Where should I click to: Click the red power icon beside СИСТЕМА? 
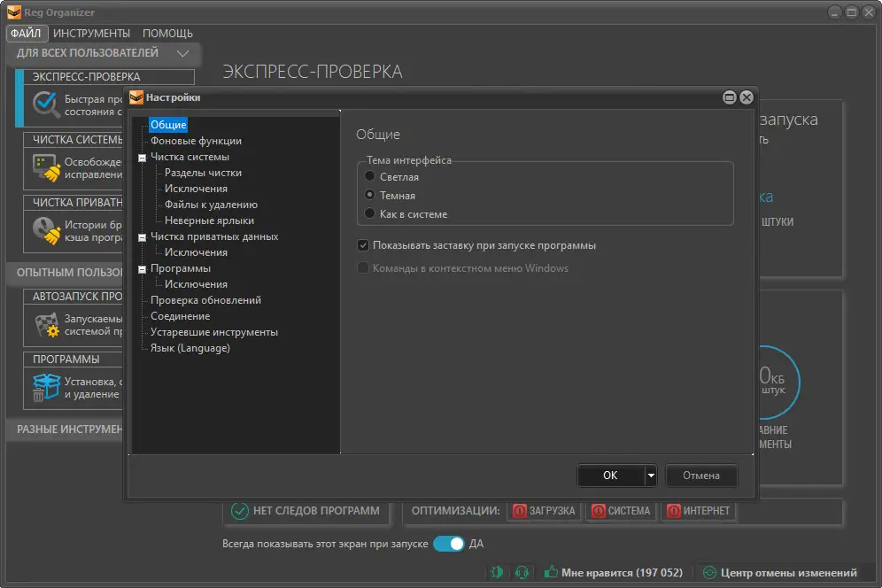coord(599,510)
